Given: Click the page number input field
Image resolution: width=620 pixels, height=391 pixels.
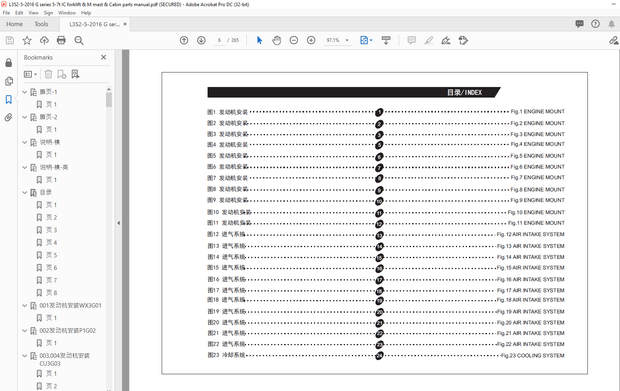Looking at the screenshot, I should coord(219,40).
